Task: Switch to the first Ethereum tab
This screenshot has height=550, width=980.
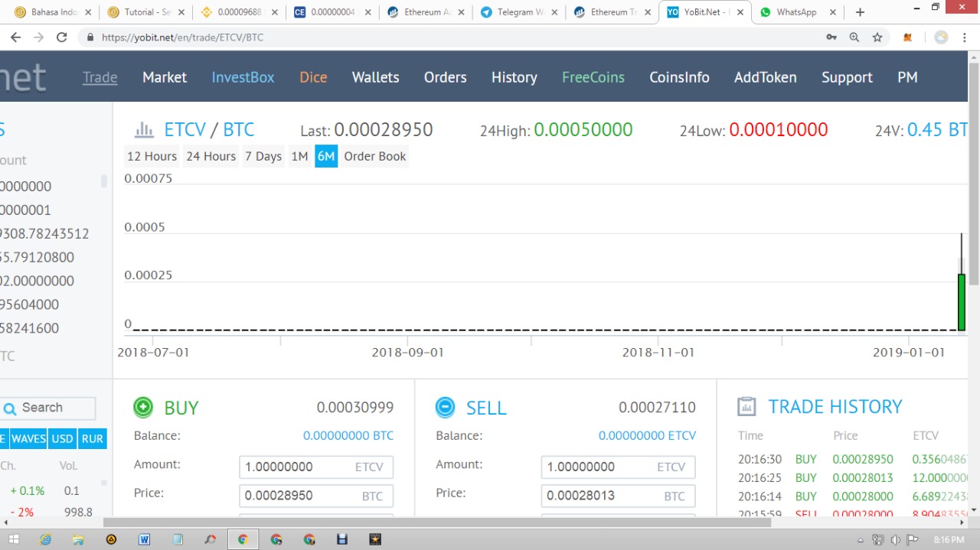Action: pyautogui.click(x=426, y=12)
